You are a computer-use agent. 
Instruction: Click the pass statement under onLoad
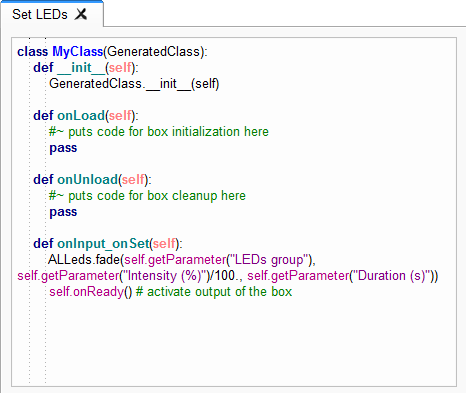(63, 148)
